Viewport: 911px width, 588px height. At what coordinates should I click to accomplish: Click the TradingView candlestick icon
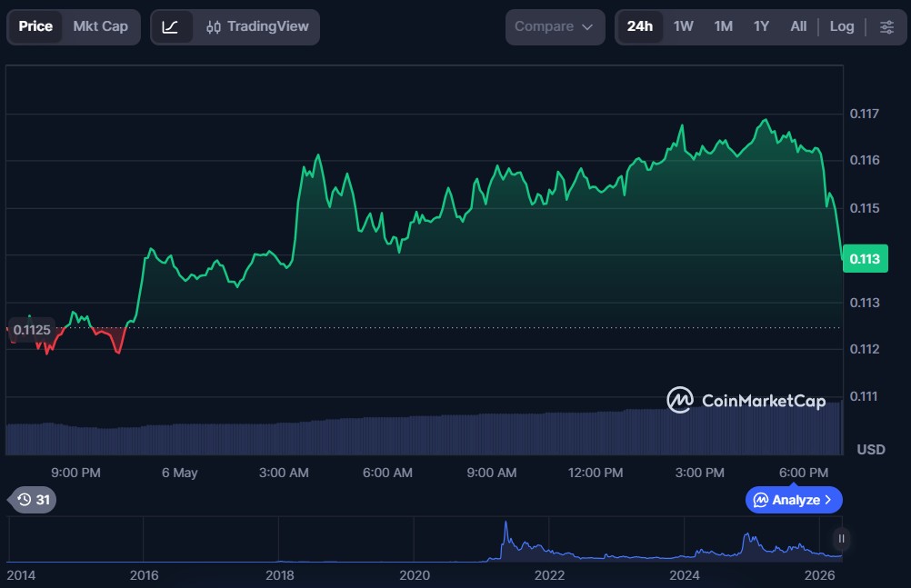[214, 26]
